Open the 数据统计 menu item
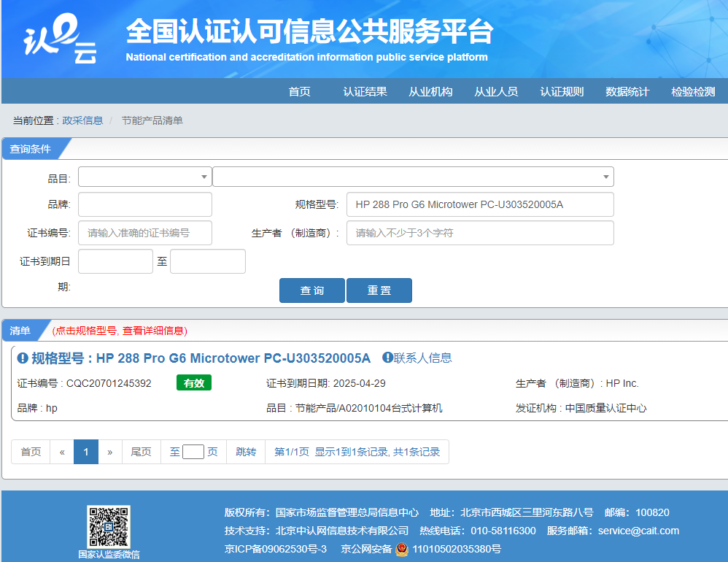This screenshot has height=562, width=728. [x=627, y=91]
